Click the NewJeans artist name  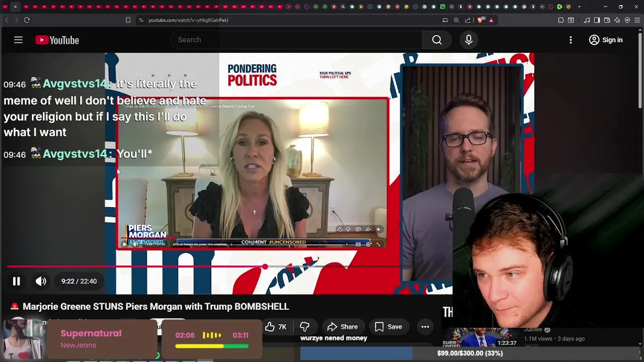78,345
